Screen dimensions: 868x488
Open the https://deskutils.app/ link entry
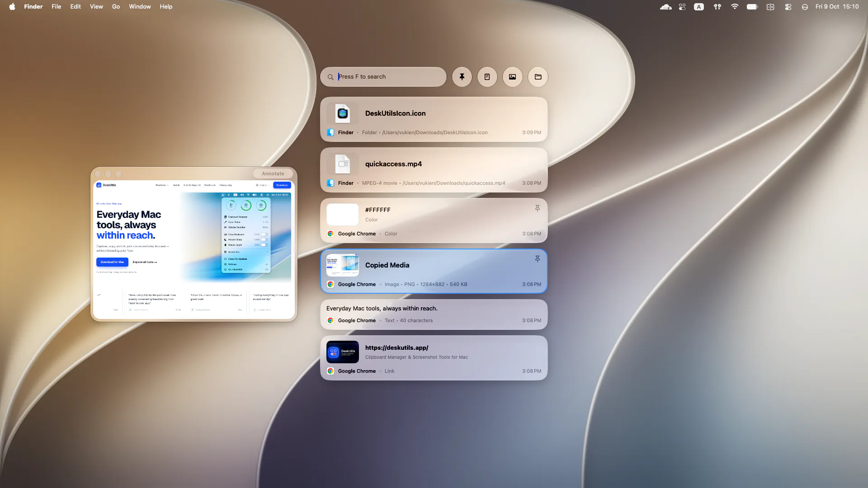(x=434, y=358)
